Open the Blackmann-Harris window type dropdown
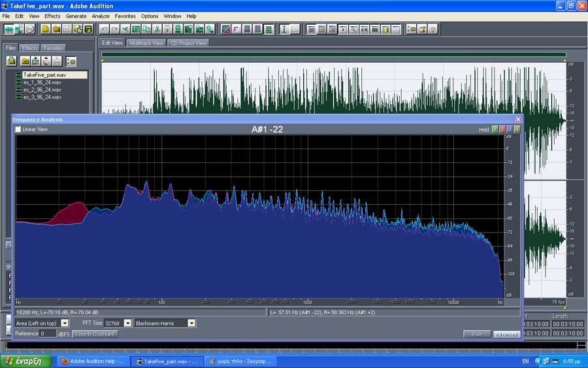The width and height of the screenshot is (588, 368). click(191, 323)
